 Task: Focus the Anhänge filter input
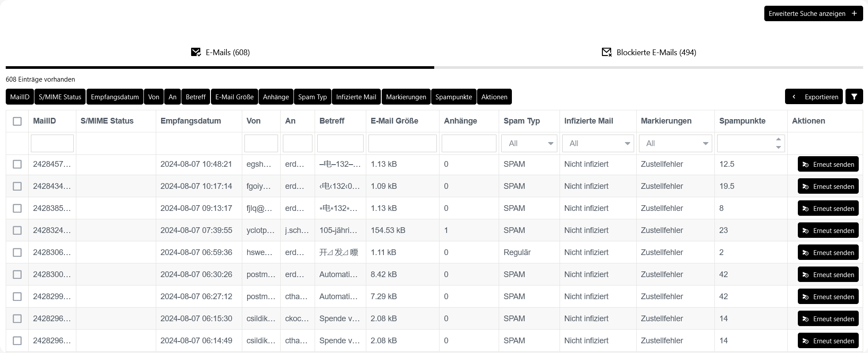pyautogui.click(x=469, y=143)
